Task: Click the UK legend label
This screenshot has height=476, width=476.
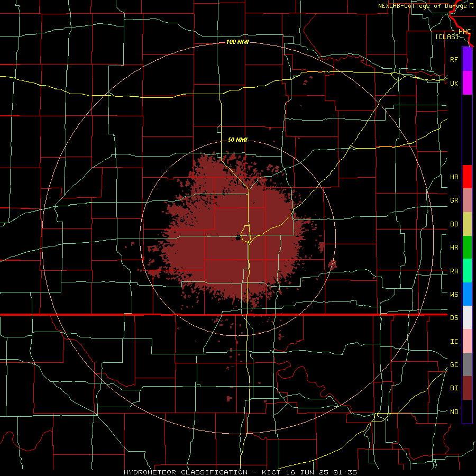Action: [x=454, y=83]
